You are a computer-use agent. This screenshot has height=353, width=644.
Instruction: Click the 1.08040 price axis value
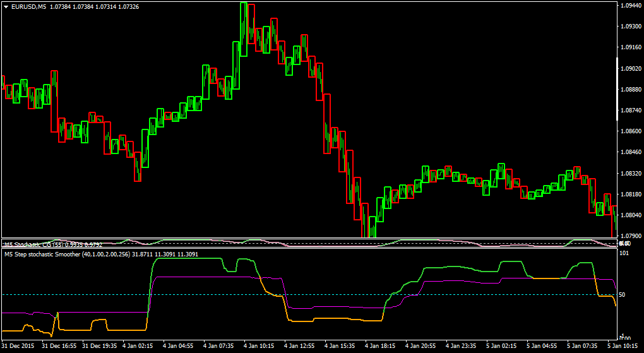(x=631, y=215)
